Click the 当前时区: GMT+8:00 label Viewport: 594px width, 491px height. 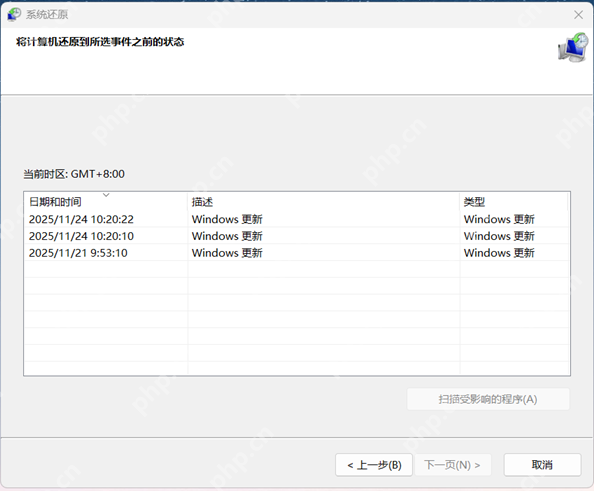click(x=74, y=174)
